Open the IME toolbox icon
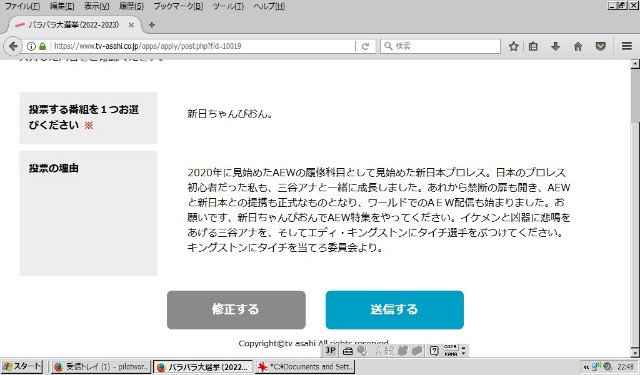The height and width of the screenshot is (375, 640). tap(347, 351)
